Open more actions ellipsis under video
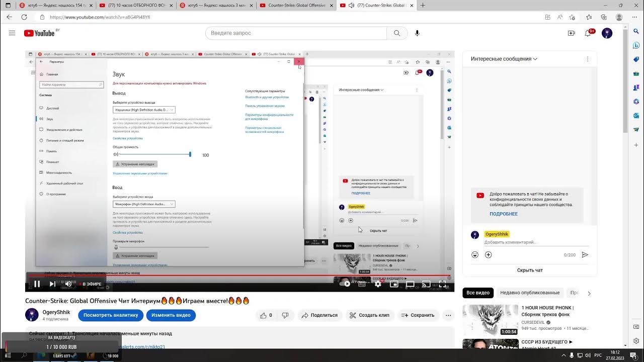 (x=448, y=315)
